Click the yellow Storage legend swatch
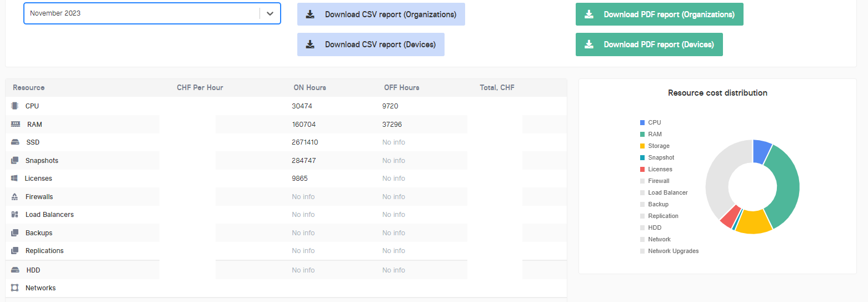This screenshot has width=868, height=302. (642, 146)
